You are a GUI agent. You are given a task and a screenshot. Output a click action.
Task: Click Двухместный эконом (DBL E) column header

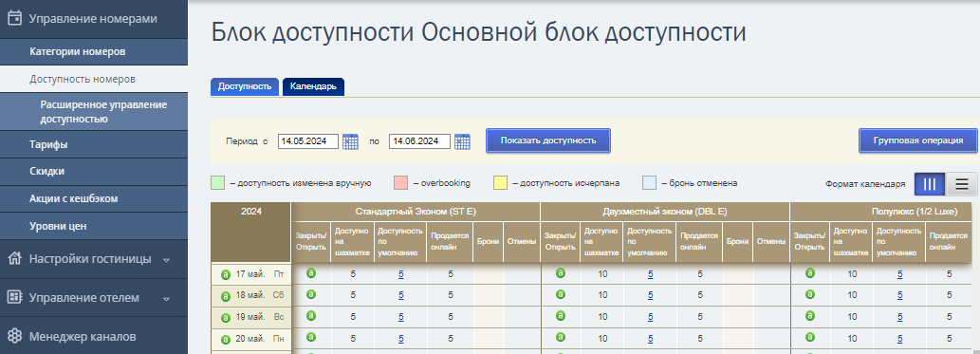665,212
